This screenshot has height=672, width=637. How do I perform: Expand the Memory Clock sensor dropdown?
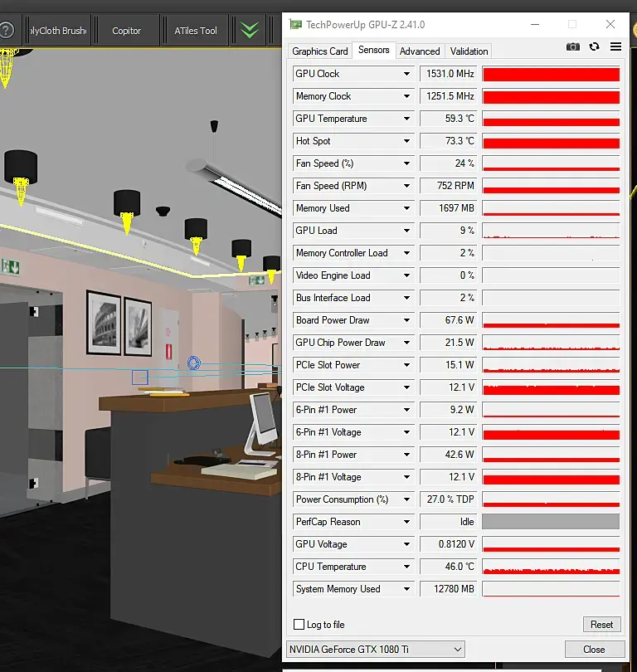click(406, 96)
